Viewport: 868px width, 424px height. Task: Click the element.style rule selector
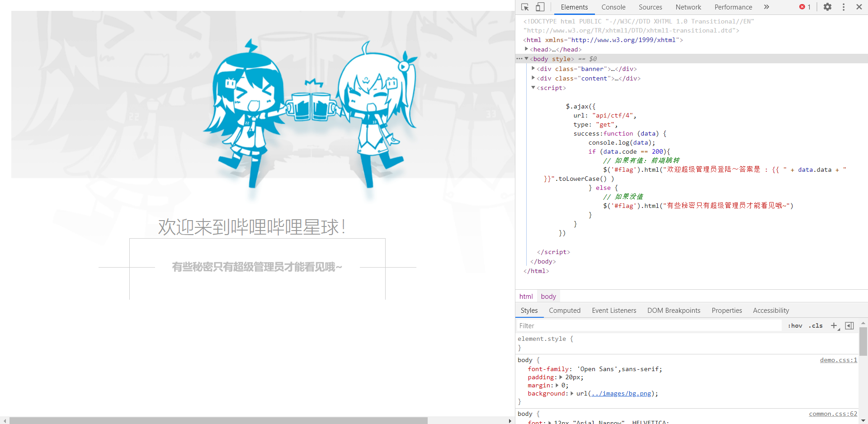click(542, 339)
